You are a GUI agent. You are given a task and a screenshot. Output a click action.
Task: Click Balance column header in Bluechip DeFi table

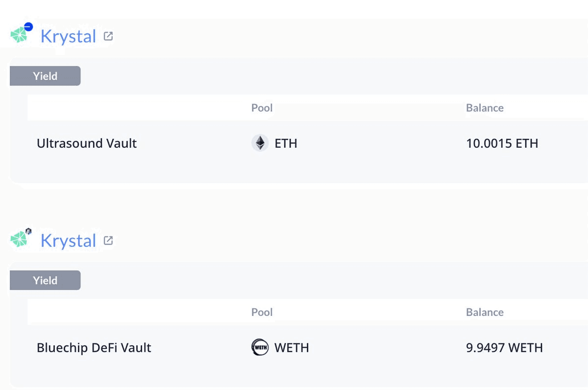tap(485, 312)
